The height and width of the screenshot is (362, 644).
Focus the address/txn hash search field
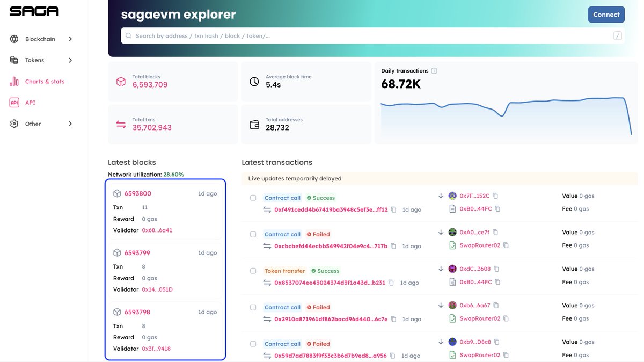[x=373, y=36]
